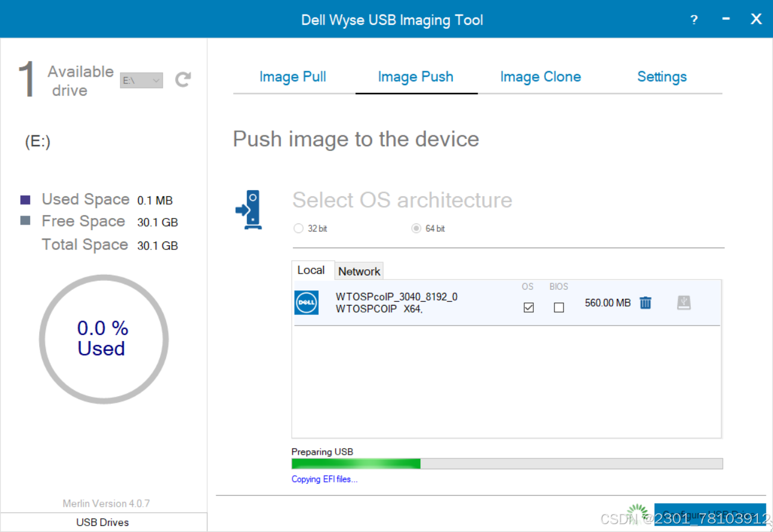Click the refresh drives icon
Screen dimensions: 773x532
[183, 79]
